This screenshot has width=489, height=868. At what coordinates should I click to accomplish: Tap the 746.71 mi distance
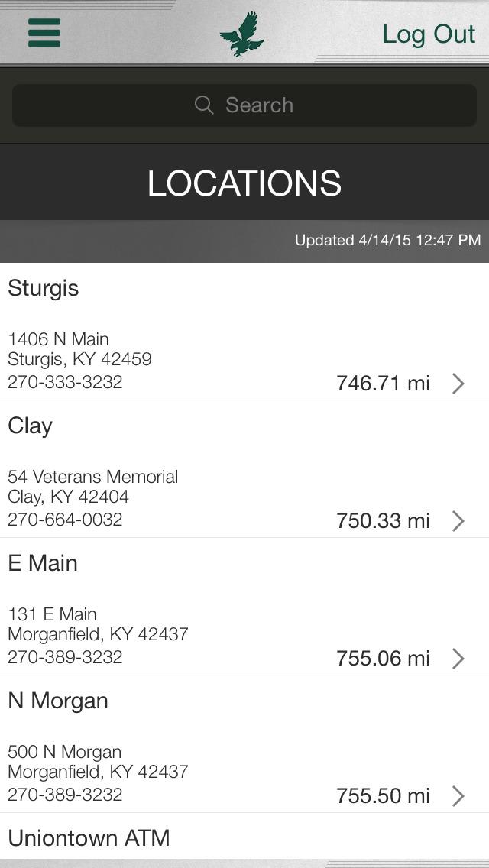[383, 384]
